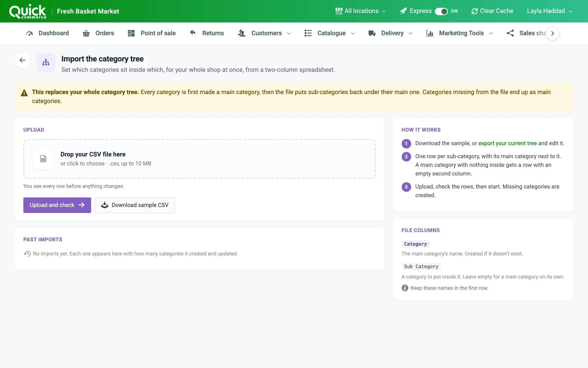Open Point of sale
The height and width of the screenshot is (368, 588).
click(x=152, y=33)
